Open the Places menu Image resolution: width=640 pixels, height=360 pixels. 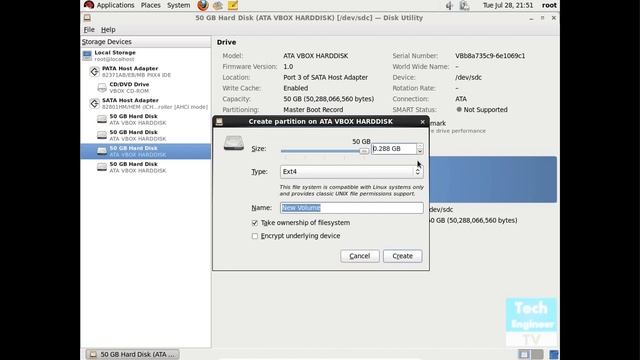tap(150, 5)
